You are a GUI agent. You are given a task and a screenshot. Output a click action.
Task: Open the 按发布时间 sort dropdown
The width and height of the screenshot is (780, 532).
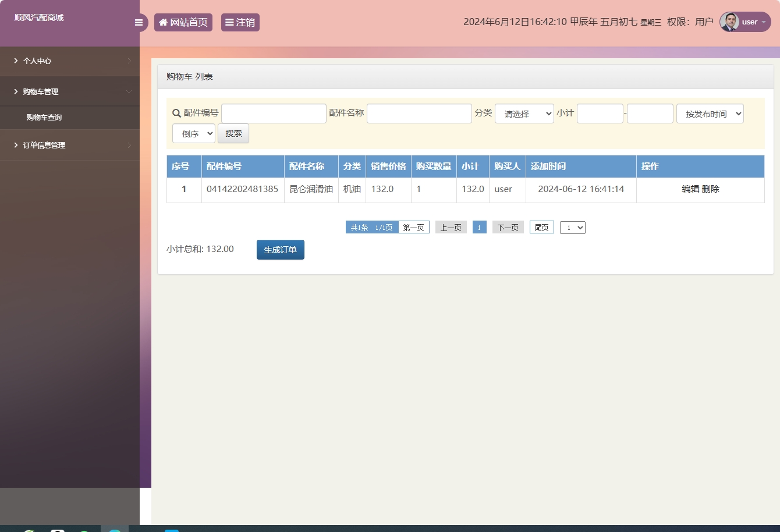tap(710, 113)
